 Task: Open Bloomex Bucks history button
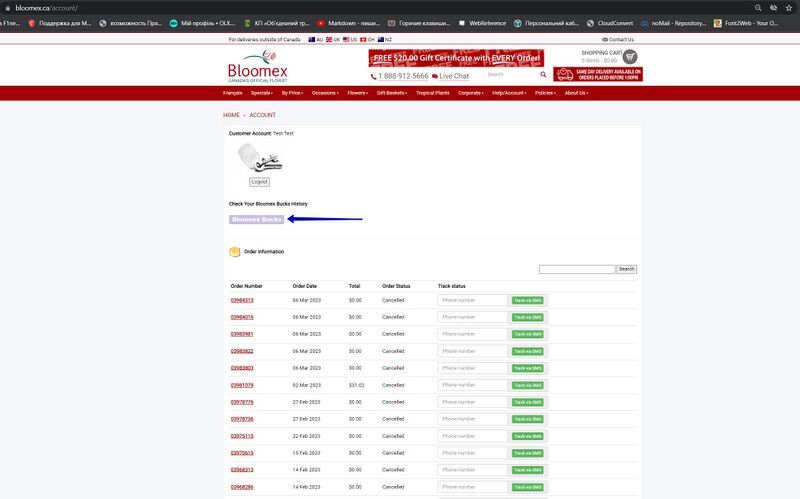pyautogui.click(x=257, y=219)
